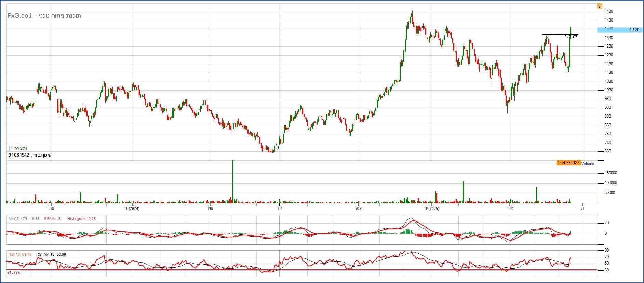Click the orange 17/06/2025 date label
The height and width of the screenshot is (283, 644).
pyautogui.click(x=568, y=163)
